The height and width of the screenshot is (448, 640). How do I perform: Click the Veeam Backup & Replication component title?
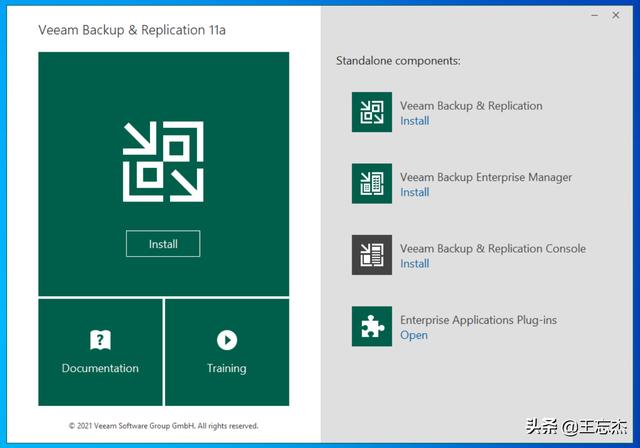[471, 106]
